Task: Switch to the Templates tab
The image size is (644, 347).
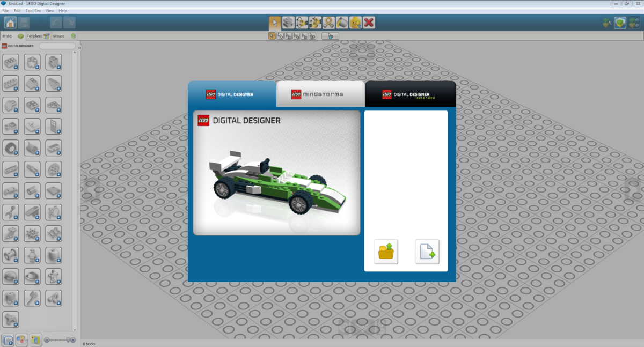Action: point(38,36)
